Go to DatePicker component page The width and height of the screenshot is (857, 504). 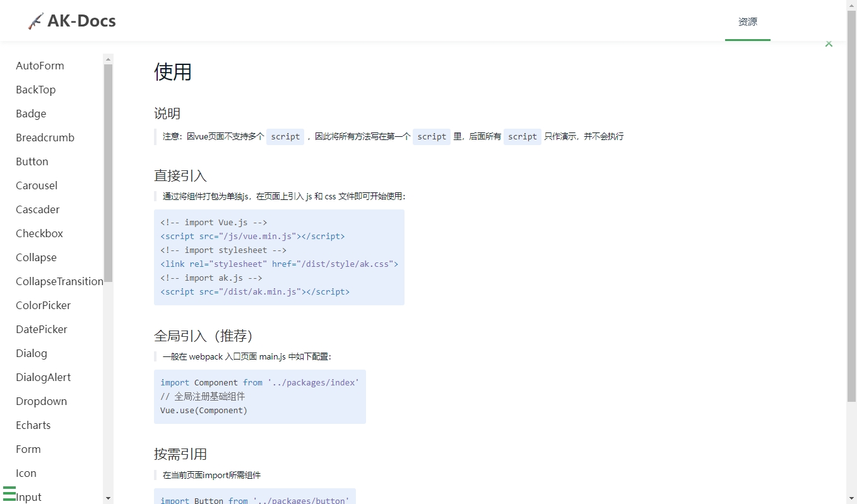[x=42, y=329]
